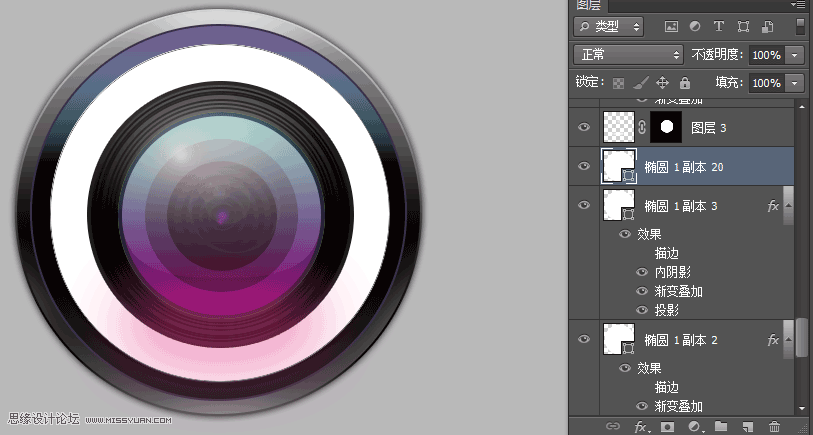
Task: Toggle 效果 visibility under 椭圆 1 副本 3
Action: click(625, 234)
